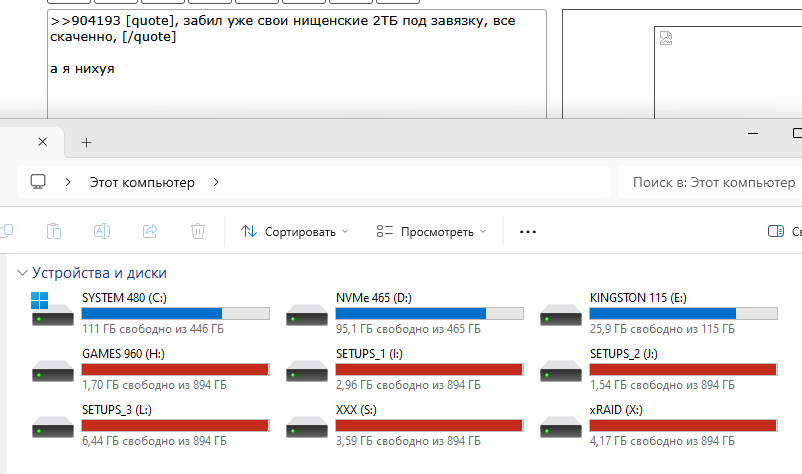Click the Delete trash icon

pyautogui.click(x=198, y=231)
